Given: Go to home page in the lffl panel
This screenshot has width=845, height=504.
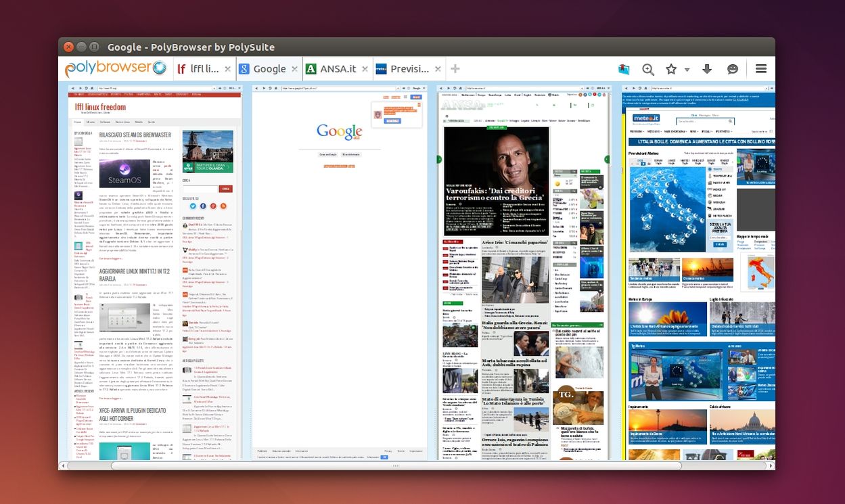Looking at the screenshot, I should (x=93, y=88).
